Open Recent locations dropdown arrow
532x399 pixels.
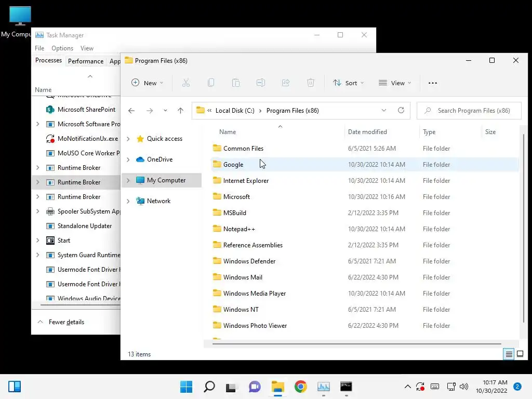click(165, 111)
